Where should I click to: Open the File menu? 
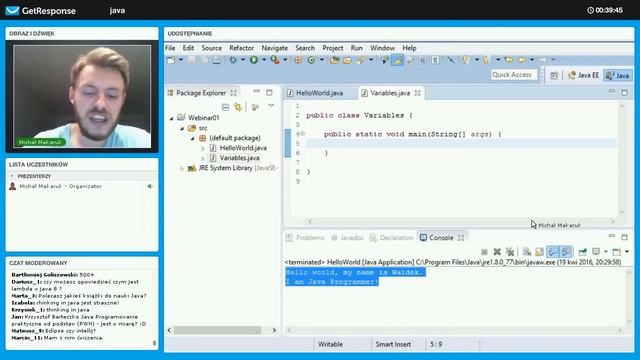tap(170, 48)
